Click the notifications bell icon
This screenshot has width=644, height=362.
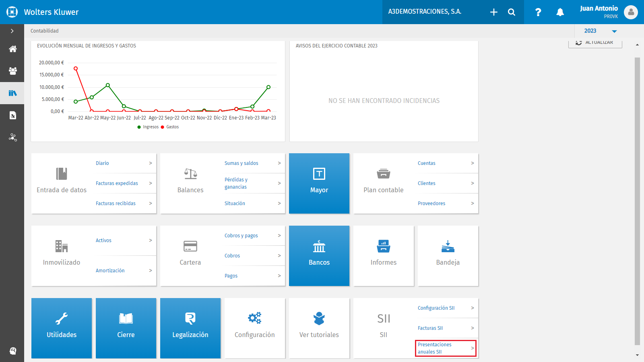[560, 12]
